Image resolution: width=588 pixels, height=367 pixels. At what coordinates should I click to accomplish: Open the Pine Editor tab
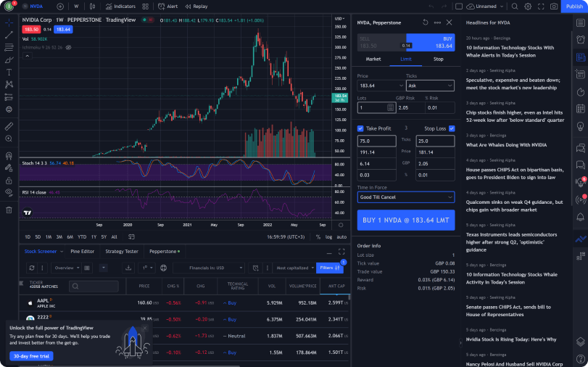coord(82,252)
